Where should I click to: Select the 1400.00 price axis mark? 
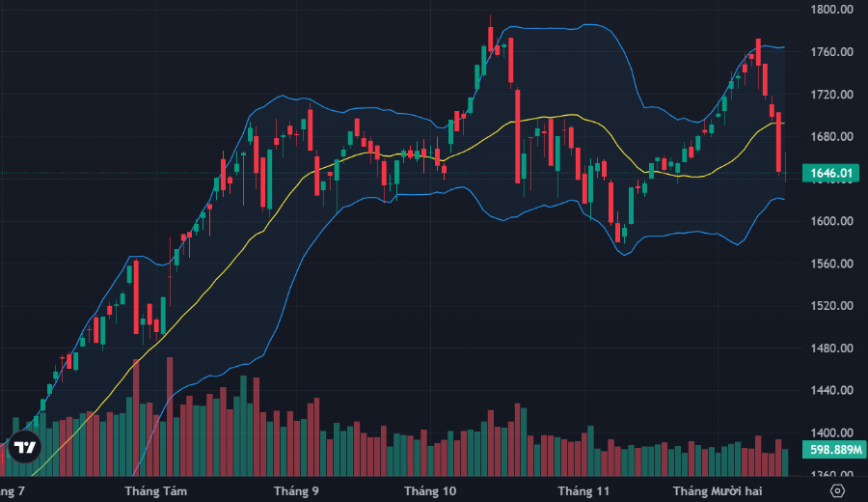pos(831,433)
